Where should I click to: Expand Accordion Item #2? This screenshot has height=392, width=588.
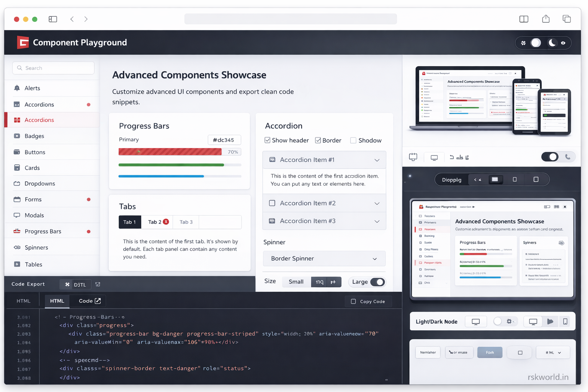coord(324,203)
